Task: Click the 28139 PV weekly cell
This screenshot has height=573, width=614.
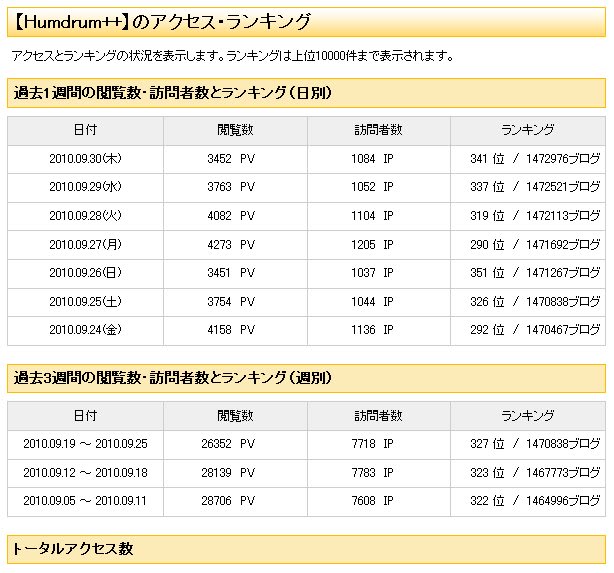Action: pos(235,473)
